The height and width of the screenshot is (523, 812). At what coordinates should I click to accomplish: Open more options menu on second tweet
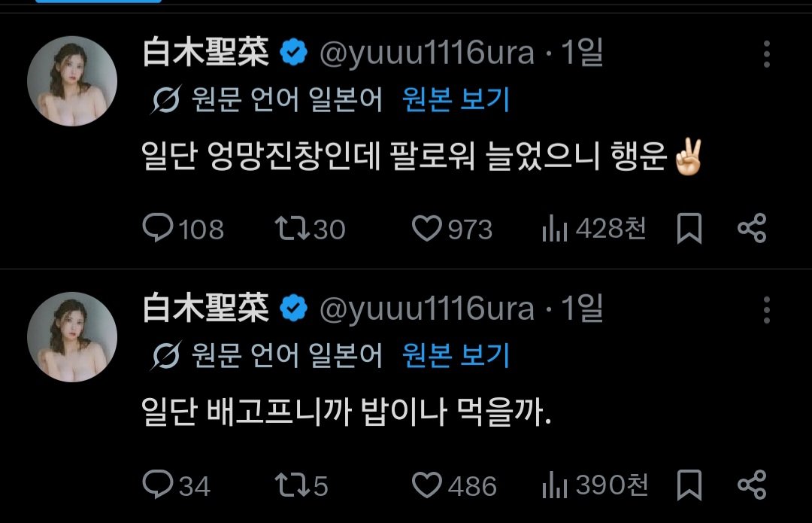[767, 310]
